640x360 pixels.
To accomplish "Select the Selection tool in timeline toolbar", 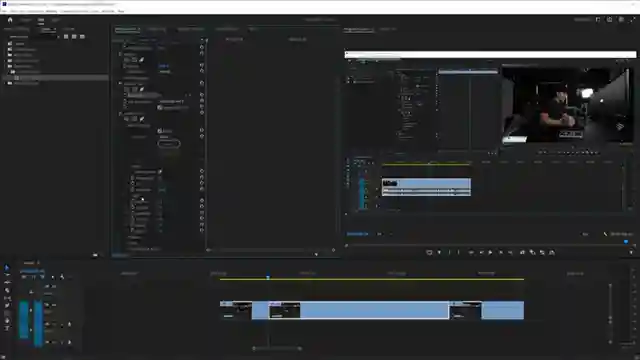I will (x=7, y=268).
